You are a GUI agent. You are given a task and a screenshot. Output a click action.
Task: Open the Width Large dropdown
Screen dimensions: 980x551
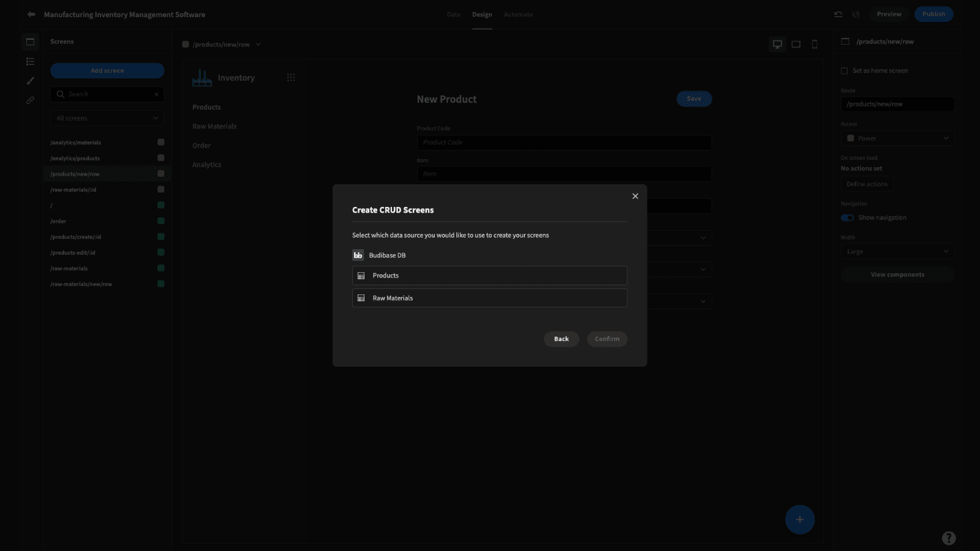pos(897,252)
